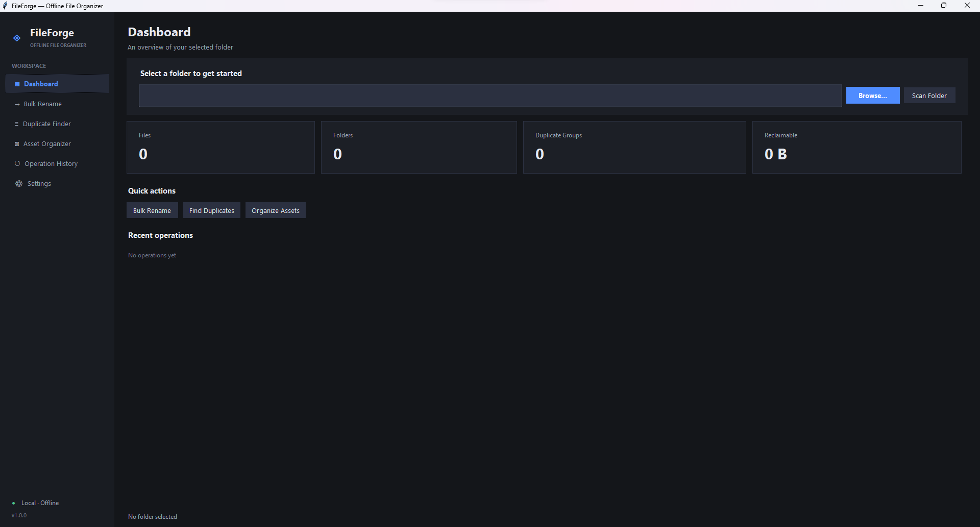Focus the folder path input field

pos(490,95)
